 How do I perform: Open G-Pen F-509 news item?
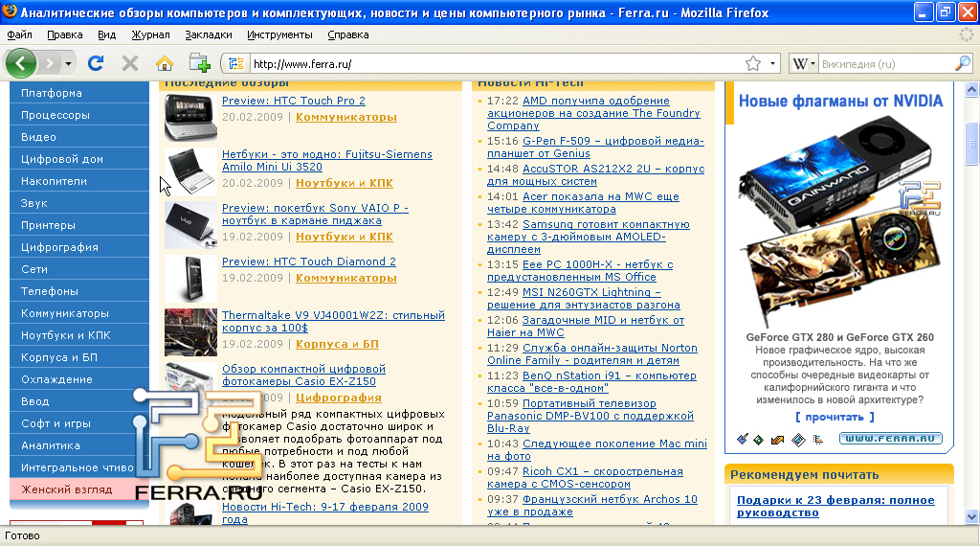(595, 147)
